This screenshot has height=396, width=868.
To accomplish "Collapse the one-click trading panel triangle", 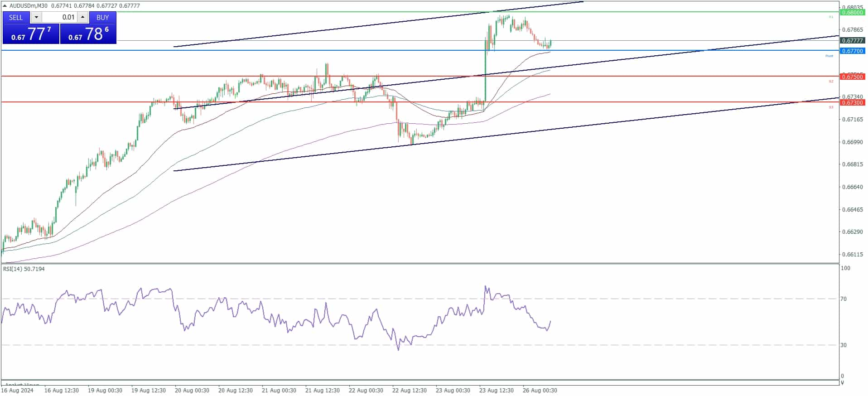I will point(5,5).
